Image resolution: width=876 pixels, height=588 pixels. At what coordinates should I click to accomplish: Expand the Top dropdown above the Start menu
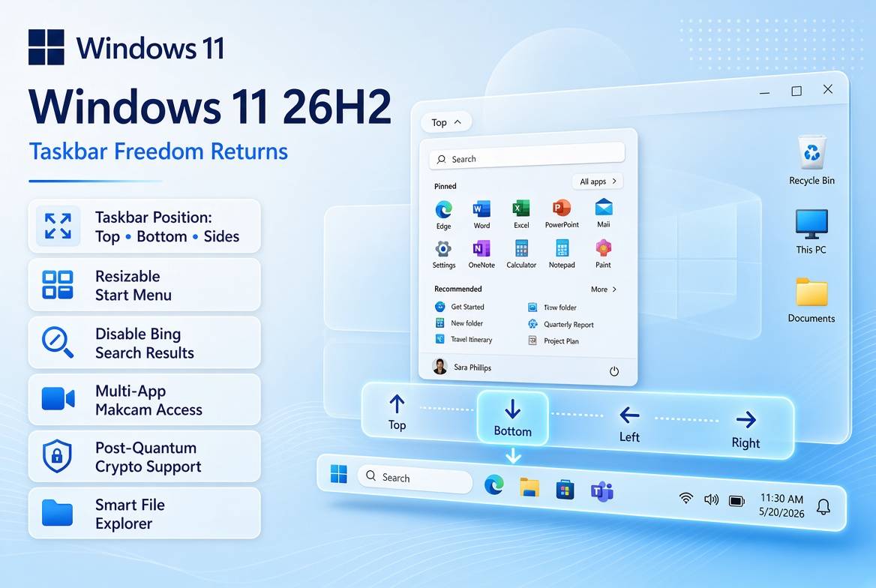(x=445, y=121)
